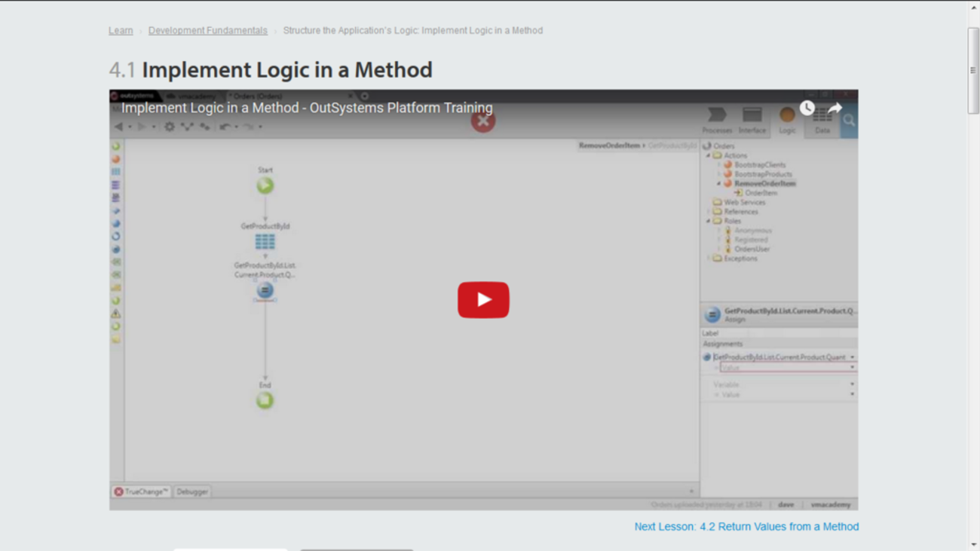The image size is (980, 551).
Task: Click the page scrollbar thumb
Action: point(973,70)
